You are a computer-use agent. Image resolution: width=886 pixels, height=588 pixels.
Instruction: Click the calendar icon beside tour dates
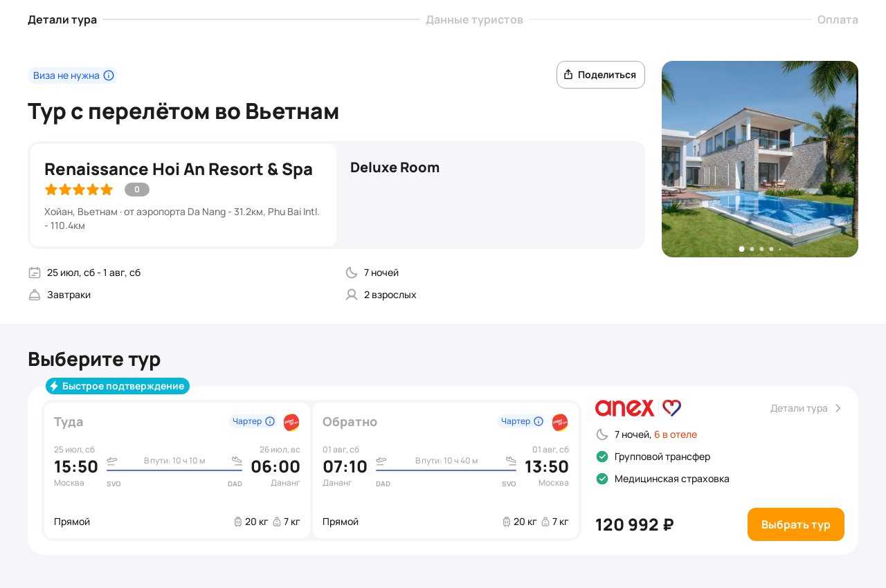[x=35, y=273]
